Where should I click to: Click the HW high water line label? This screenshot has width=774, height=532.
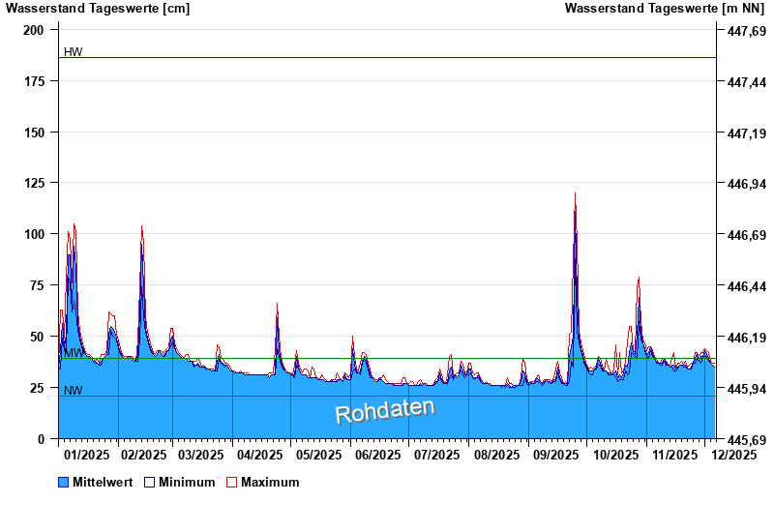[73, 52]
